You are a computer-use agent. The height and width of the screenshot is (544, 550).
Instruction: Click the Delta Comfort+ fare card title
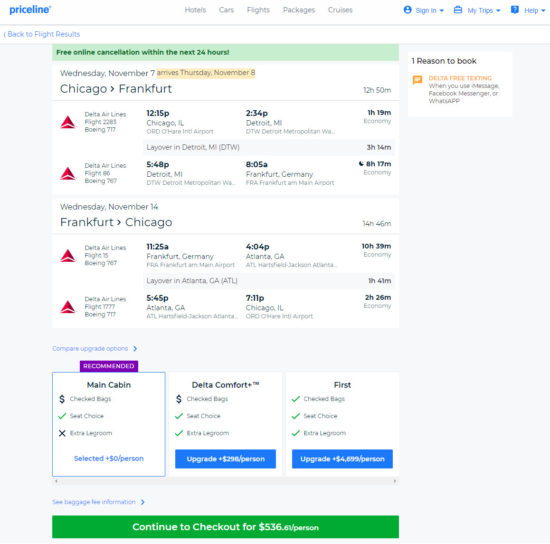click(x=226, y=385)
